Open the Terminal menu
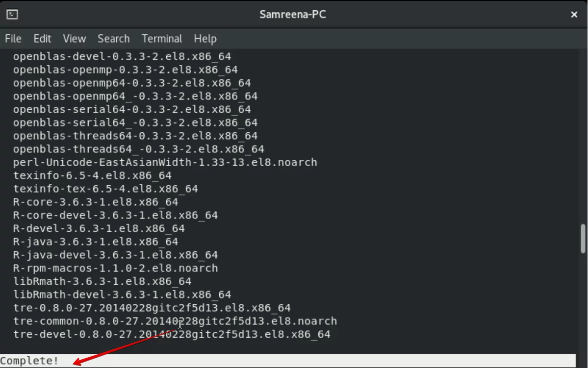 [x=162, y=39]
